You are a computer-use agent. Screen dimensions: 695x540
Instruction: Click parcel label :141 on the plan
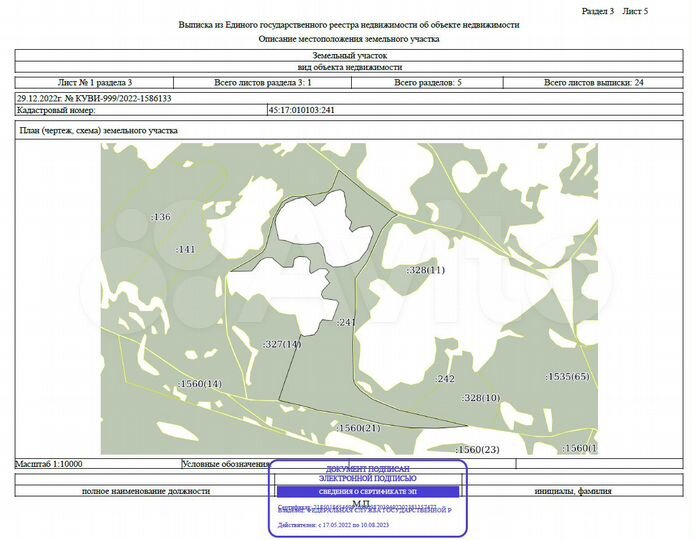coord(185,250)
